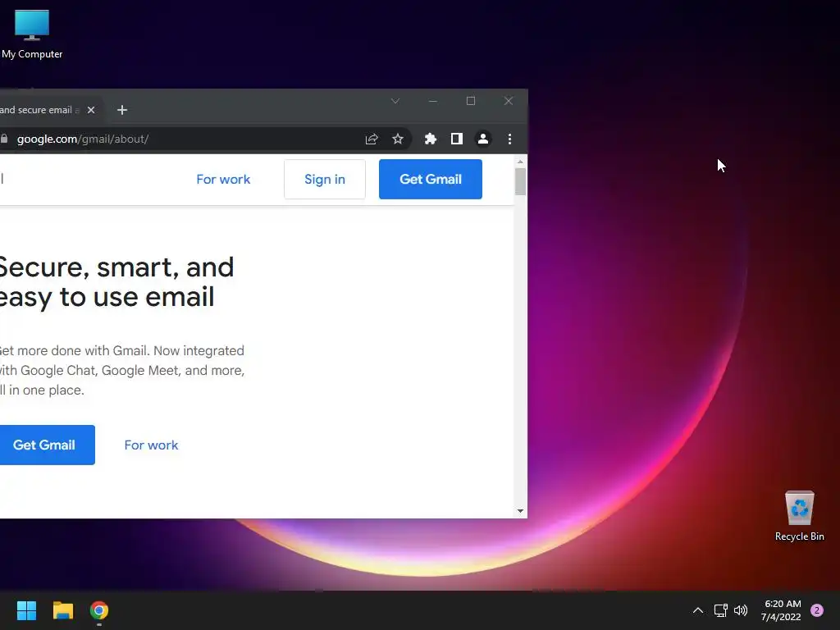Click the page scrollbar down arrow
The image size is (840, 630).
pos(520,511)
